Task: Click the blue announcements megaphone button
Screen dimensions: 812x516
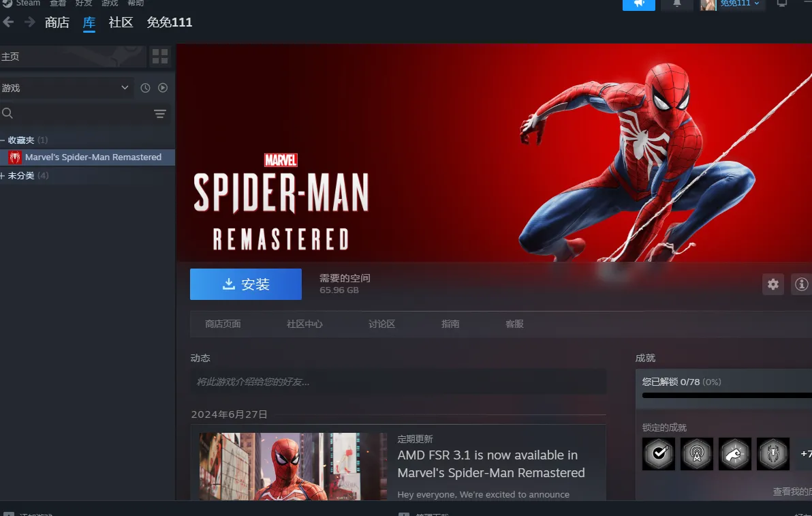Action: click(638, 3)
